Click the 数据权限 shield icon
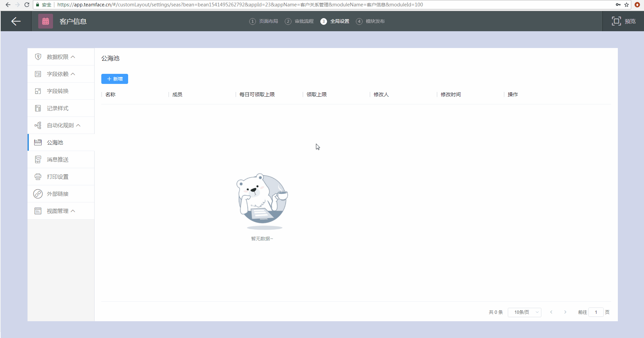Screen dimensions: 644x338 tap(38, 57)
